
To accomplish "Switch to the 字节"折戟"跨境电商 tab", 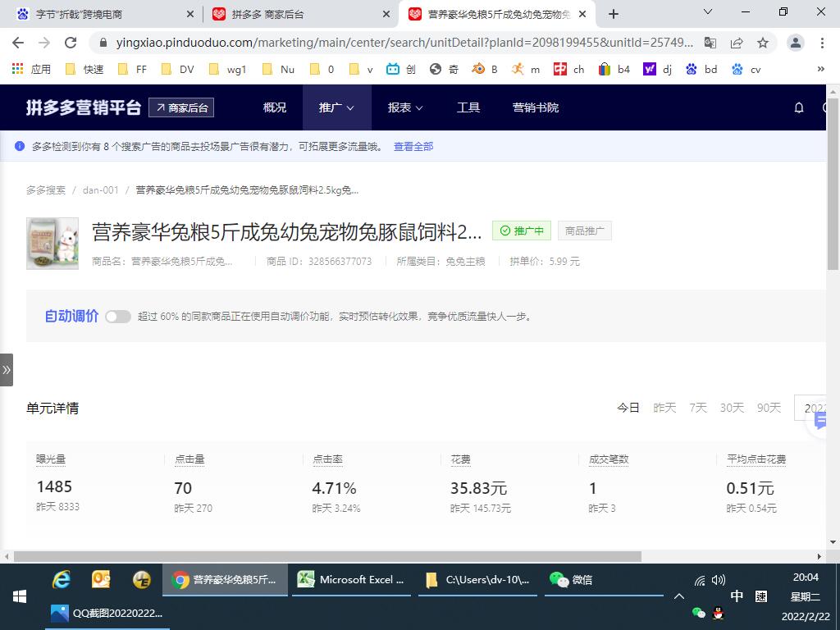I will pyautogui.click(x=102, y=15).
